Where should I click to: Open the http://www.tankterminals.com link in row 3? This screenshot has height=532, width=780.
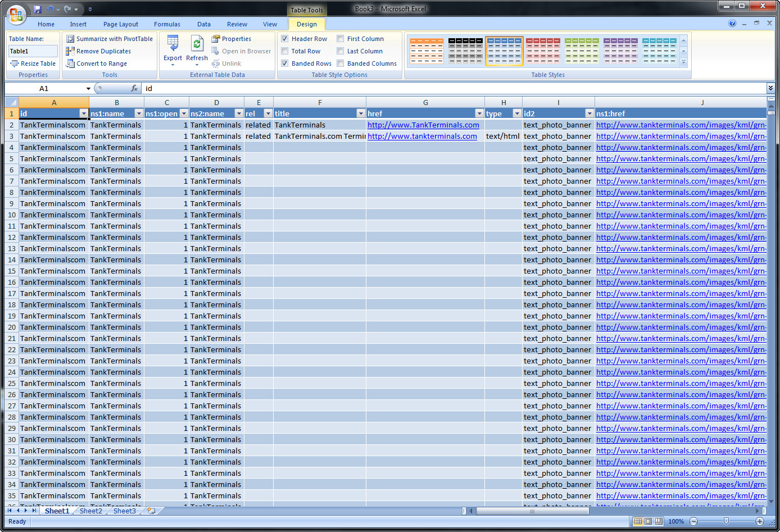422,136
